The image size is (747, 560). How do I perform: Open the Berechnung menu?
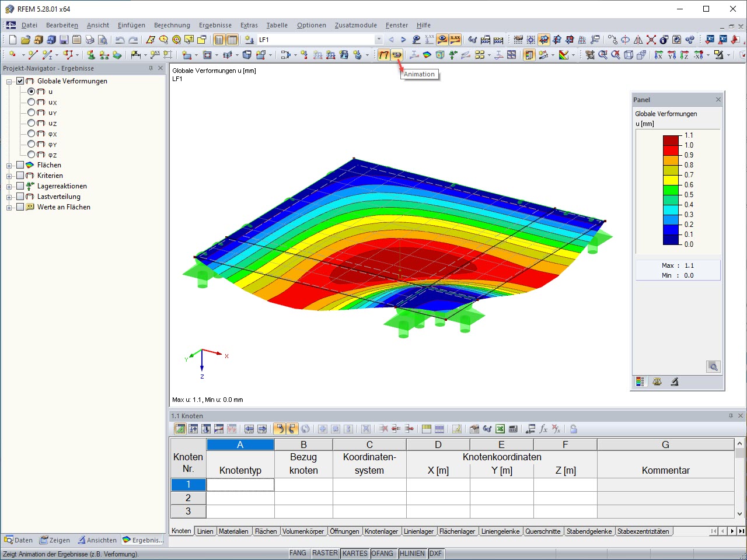pos(172,25)
